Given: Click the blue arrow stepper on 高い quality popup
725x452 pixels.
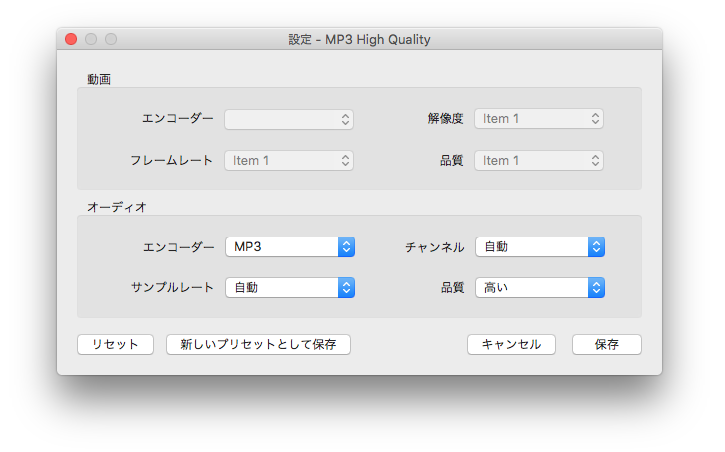Looking at the screenshot, I should coord(596,287).
